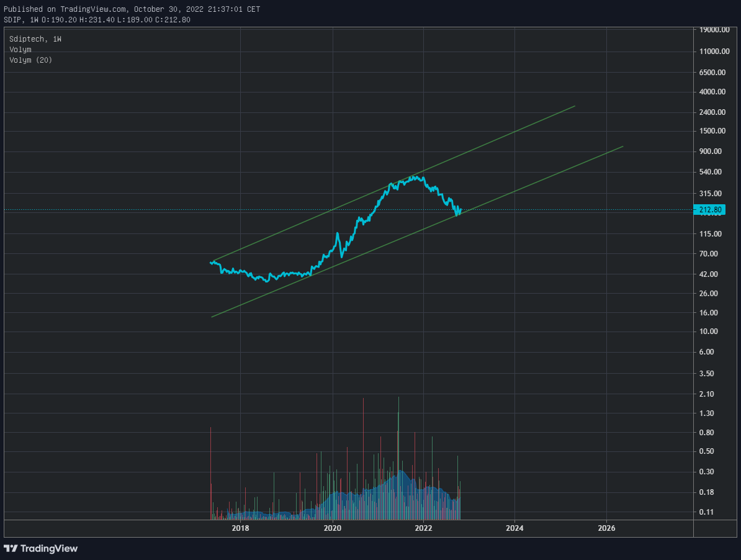The width and height of the screenshot is (741, 560).
Task: Click the 16.00 price scale label
Action: (709, 313)
